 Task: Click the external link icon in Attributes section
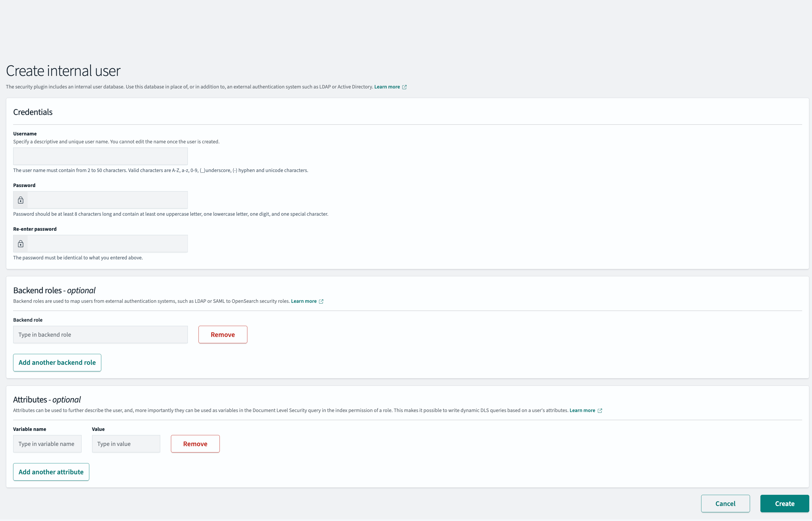(600, 410)
